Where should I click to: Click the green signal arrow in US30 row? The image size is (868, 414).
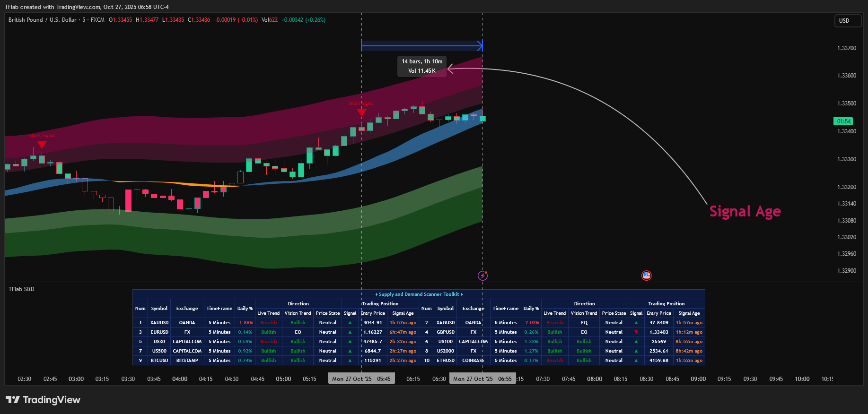(350, 342)
